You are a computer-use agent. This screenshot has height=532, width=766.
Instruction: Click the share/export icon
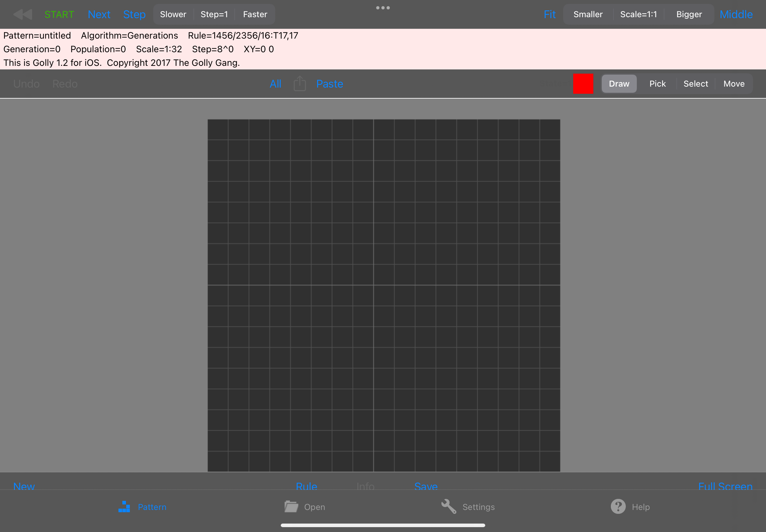(300, 83)
